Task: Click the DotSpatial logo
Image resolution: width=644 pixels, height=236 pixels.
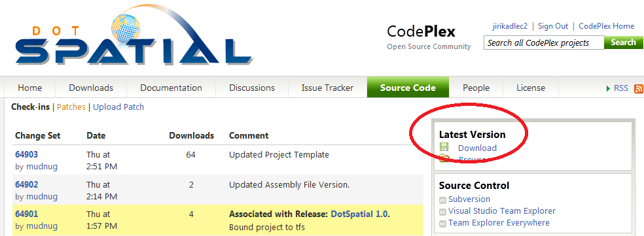Action: click(134, 35)
